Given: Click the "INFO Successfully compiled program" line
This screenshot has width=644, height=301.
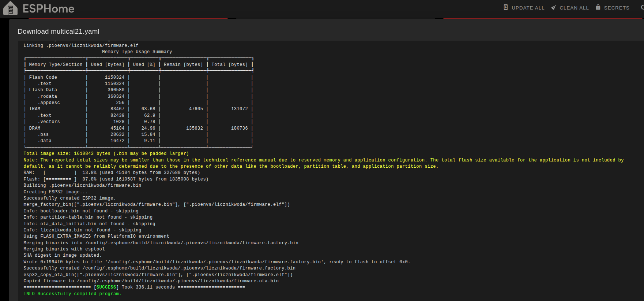Looking at the screenshot, I should pyautogui.click(x=72, y=294).
